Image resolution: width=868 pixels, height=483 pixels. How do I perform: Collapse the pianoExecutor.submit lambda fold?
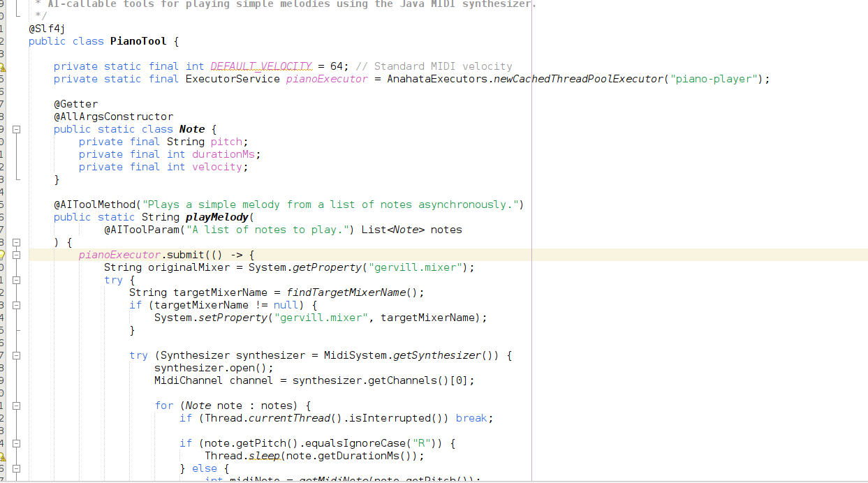pyautogui.click(x=16, y=255)
